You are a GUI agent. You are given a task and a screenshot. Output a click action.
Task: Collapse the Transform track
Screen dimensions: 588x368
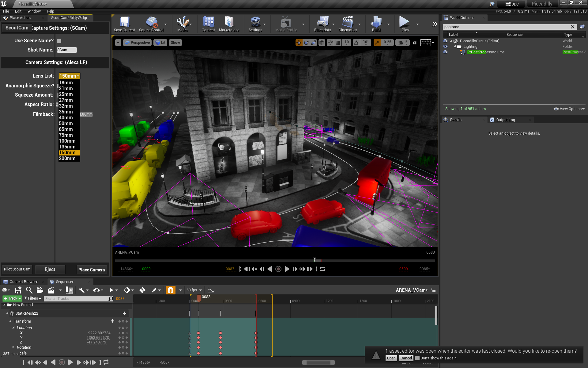click(10, 321)
